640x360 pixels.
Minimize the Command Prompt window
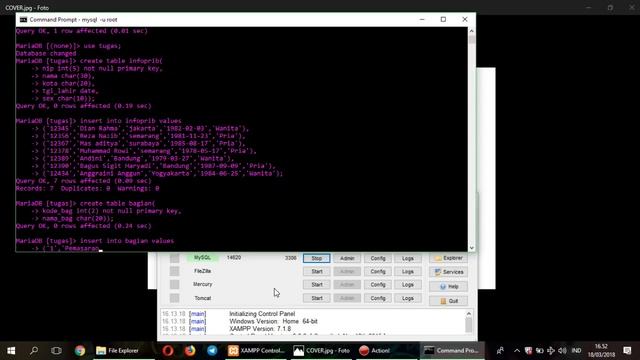click(x=422, y=19)
